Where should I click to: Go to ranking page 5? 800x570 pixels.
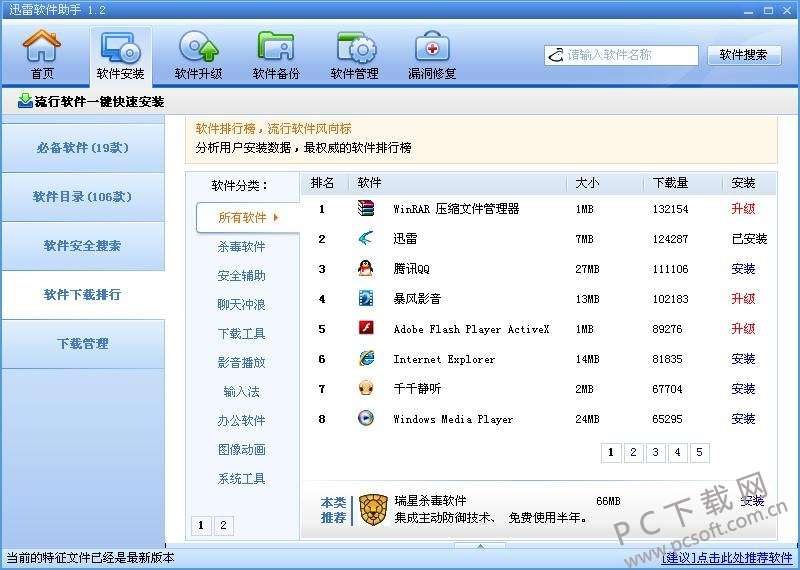tap(699, 453)
